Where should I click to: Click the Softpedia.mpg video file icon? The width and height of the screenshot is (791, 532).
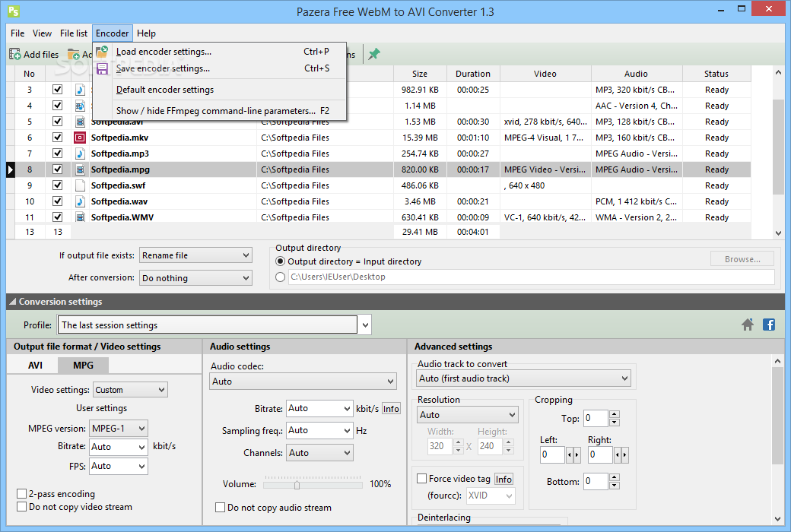click(x=80, y=169)
